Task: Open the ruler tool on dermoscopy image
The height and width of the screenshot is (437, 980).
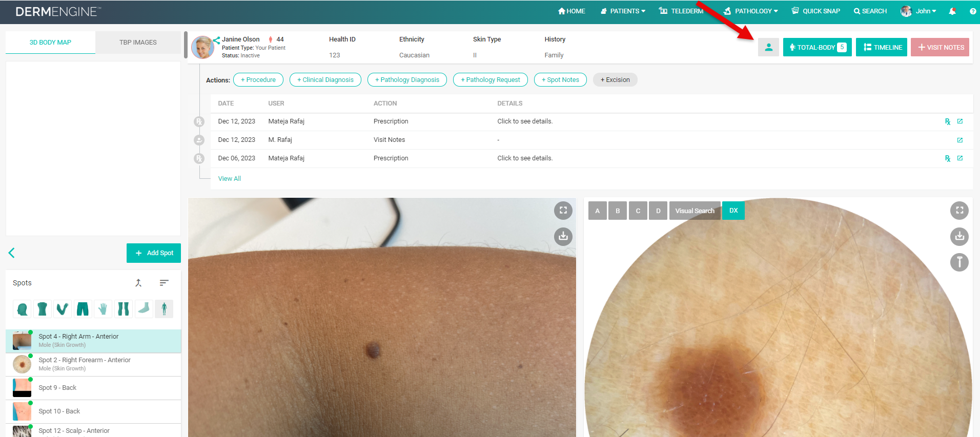Action: (x=959, y=262)
